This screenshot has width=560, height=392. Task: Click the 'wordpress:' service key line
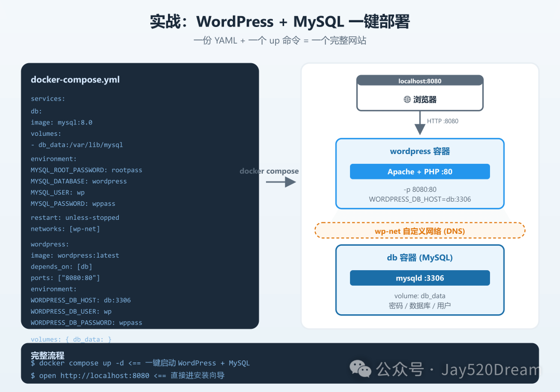point(50,244)
